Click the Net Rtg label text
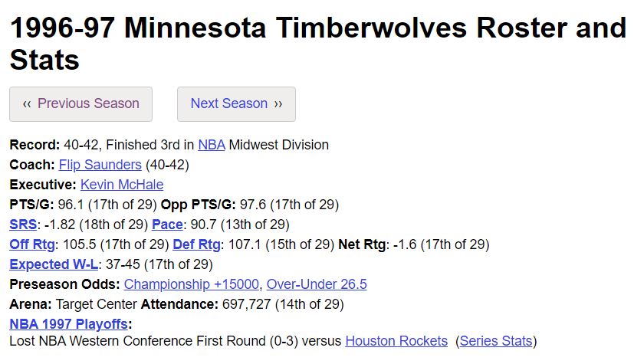Screen dimensions: 634x364 click(362, 244)
